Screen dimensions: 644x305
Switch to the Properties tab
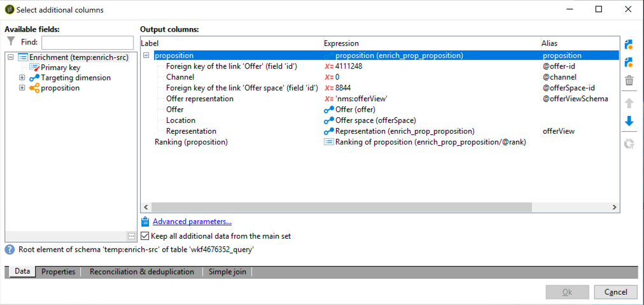pyautogui.click(x=59, y=272)
